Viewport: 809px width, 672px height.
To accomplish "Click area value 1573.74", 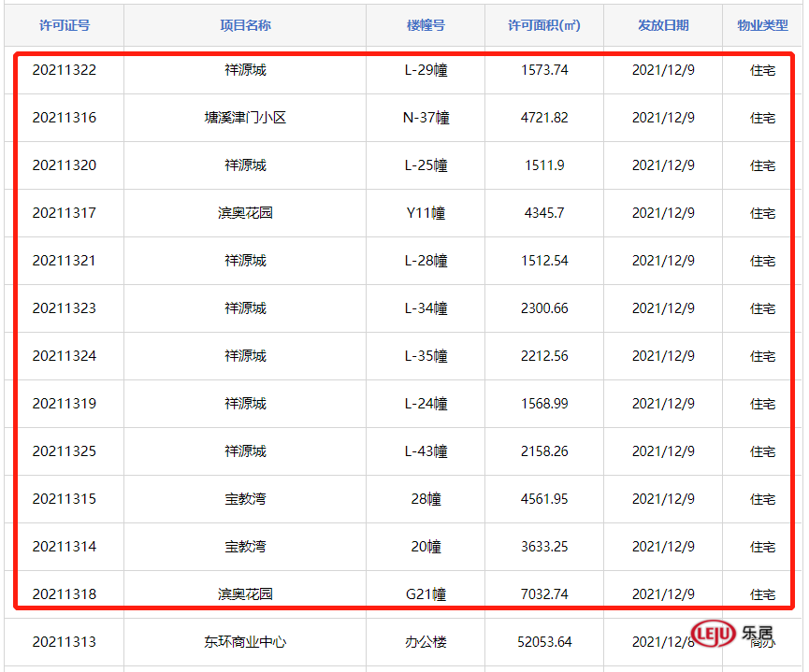I will (x=544, y=70).
